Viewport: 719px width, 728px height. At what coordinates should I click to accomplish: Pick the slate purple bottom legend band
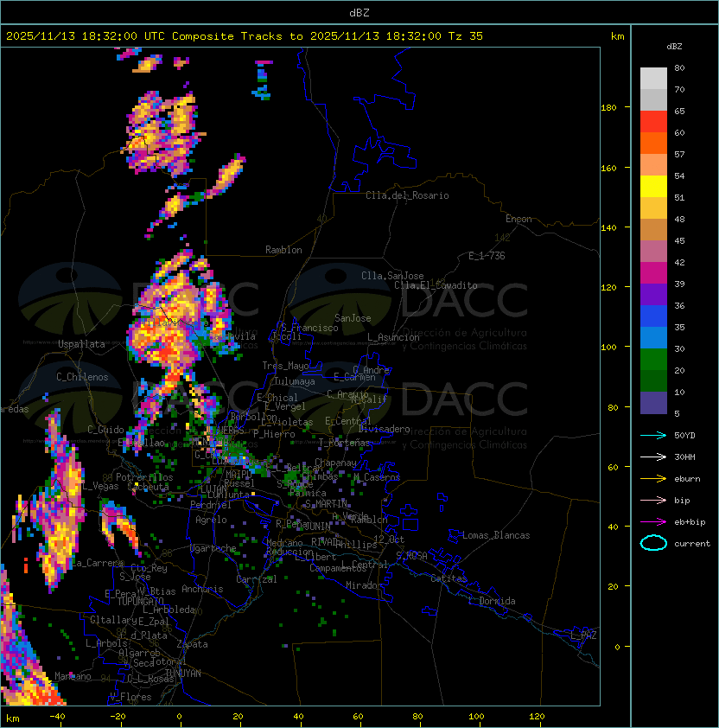click(653, 403)
